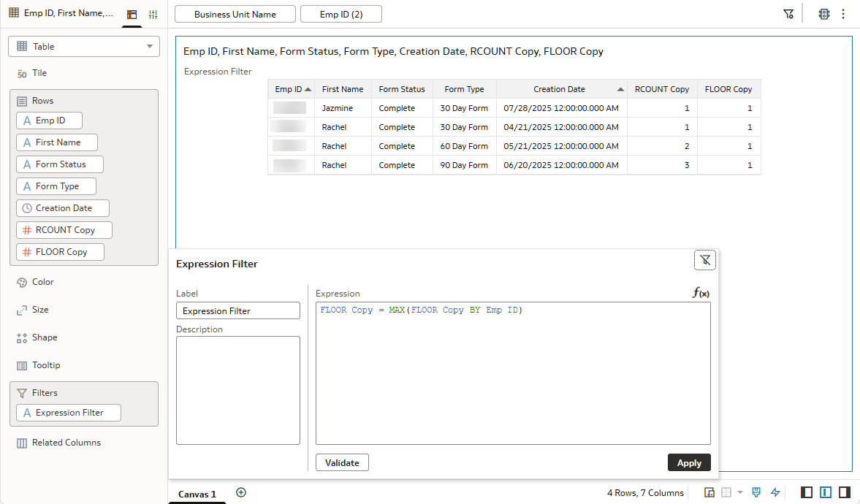Click the First Name column header
The width and height of the screenshot is (860, 504).
tap(343, 89)
